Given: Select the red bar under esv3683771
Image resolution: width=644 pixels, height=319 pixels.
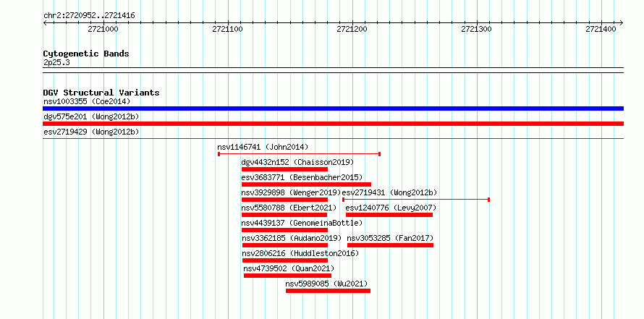Looking at the screenshot, I should (306, 184).
